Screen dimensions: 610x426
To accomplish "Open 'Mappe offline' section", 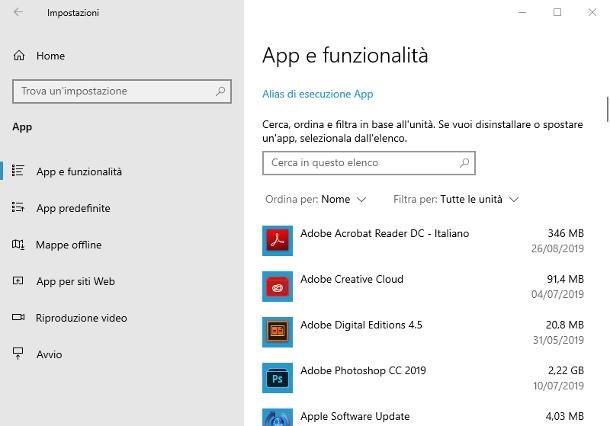I will (68, 245).
